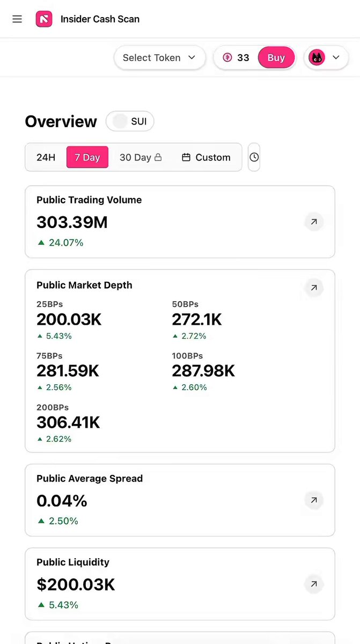
Task: Click the credits coin icon
Action: (x=227, y=57)
